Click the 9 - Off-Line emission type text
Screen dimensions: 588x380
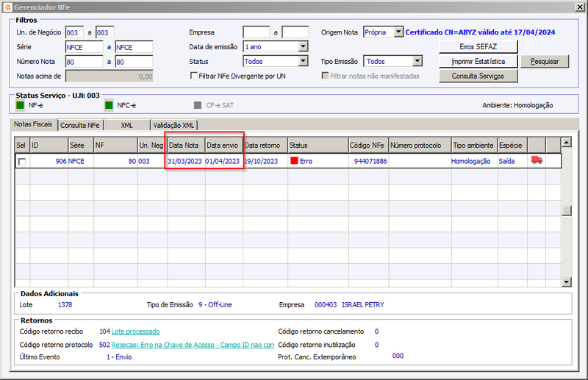point(215,304)
